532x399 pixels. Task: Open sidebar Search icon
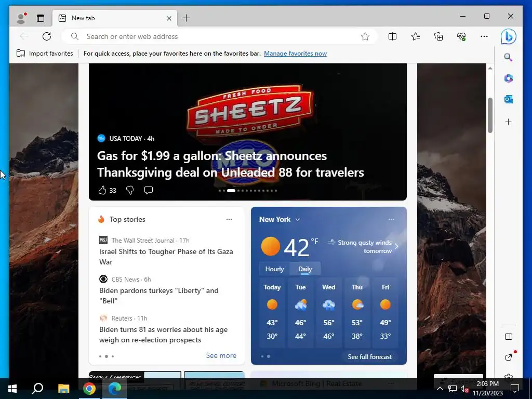[x=508, y=57]
